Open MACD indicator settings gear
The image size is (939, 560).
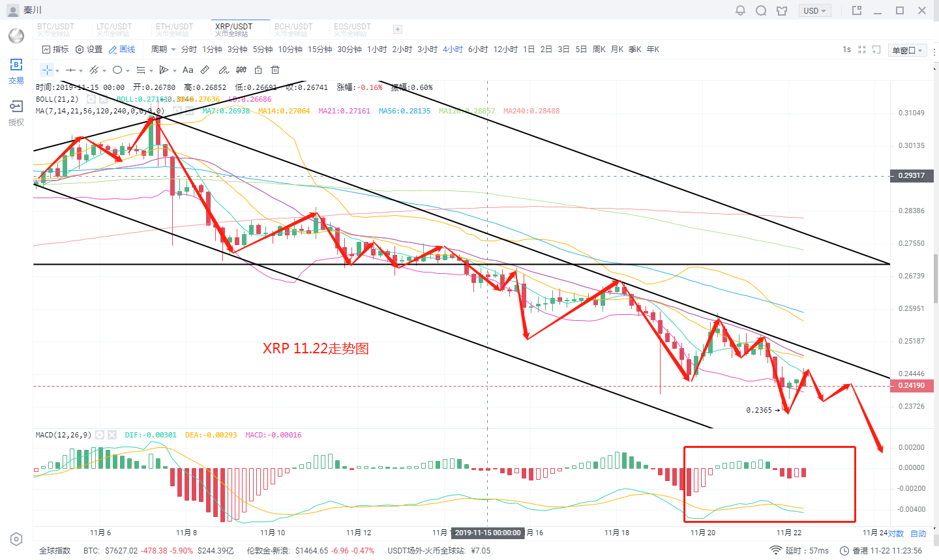click(x=100, y=435)
